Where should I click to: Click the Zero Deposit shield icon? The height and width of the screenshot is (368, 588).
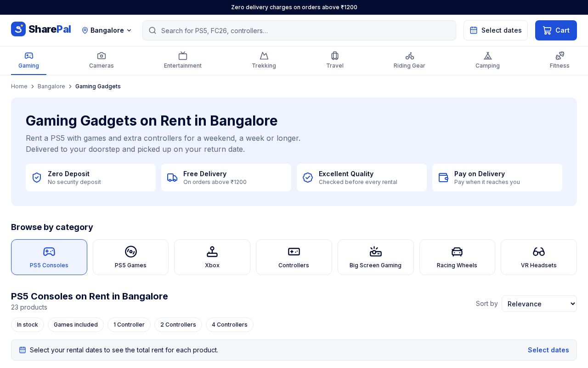coord(37,178)
